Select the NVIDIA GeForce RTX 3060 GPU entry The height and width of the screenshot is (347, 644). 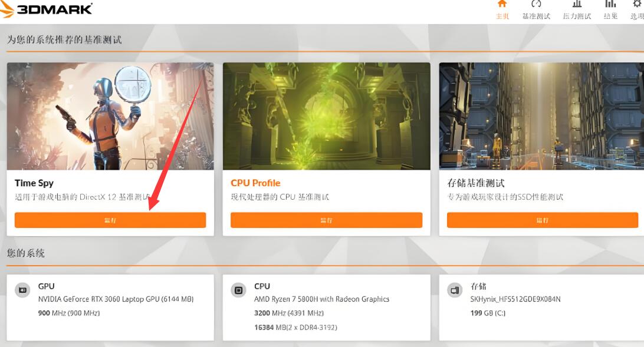(116, 299)
